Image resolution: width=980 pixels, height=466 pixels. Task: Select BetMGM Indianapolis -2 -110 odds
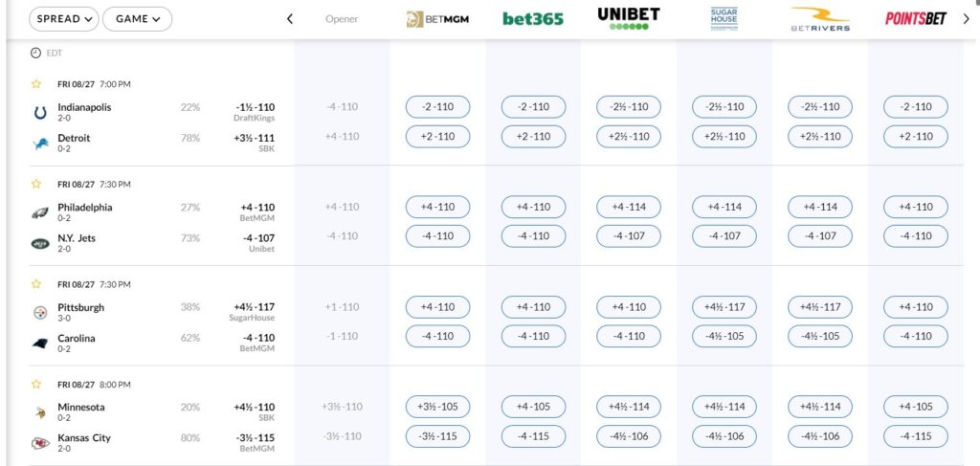[437, 107]
